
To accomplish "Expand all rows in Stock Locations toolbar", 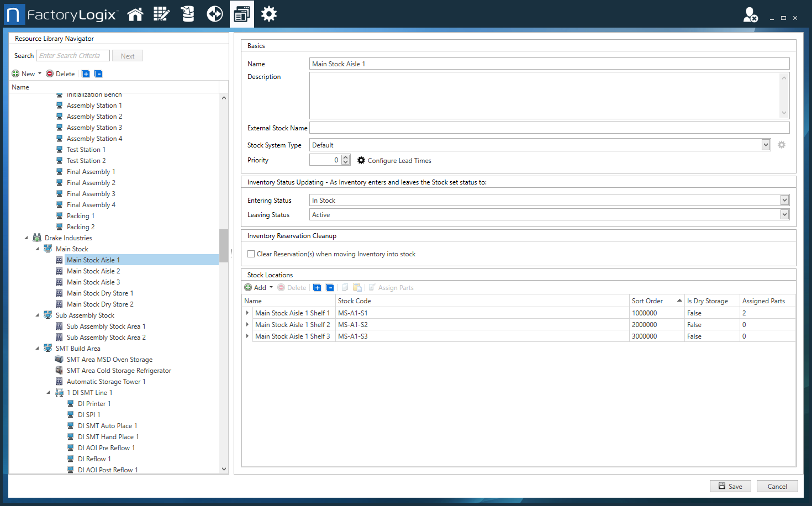I will pyautogui.click(x=317, y=288).
